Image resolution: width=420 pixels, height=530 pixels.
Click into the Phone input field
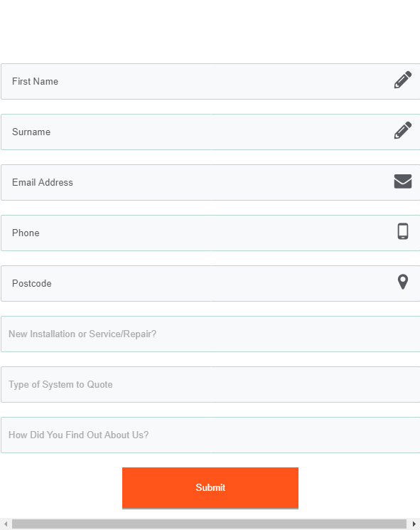(210, 233)
